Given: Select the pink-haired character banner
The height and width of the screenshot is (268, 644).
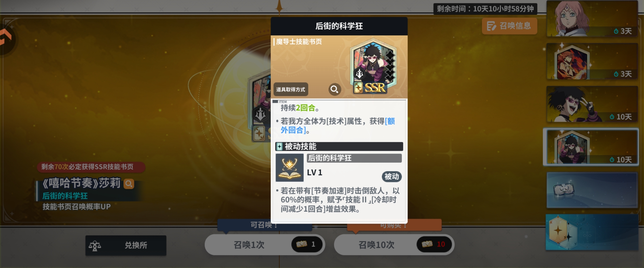Looking at the screenshot, I should 592,19.
